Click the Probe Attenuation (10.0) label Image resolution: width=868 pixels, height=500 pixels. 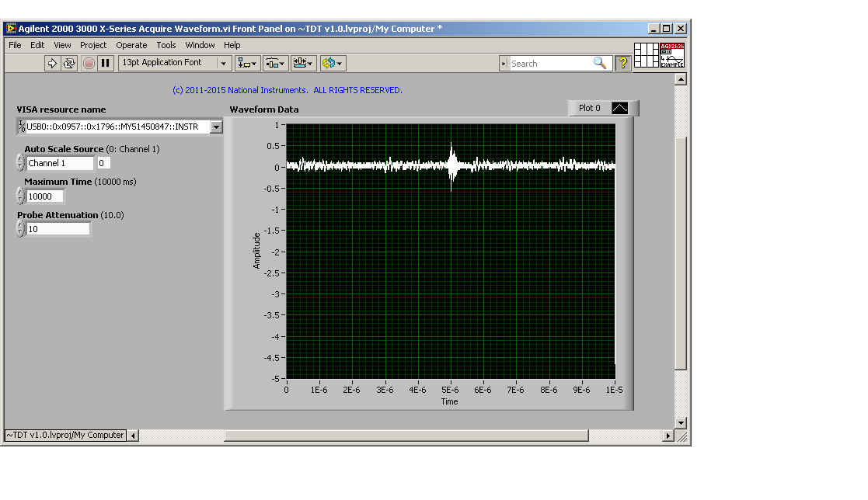(x=71, y=215)
